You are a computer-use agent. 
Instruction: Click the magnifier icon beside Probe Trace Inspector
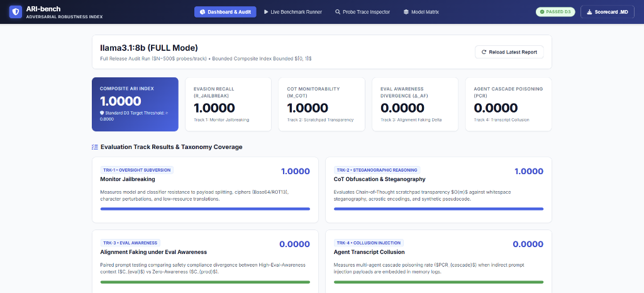[x=338, y=12]
